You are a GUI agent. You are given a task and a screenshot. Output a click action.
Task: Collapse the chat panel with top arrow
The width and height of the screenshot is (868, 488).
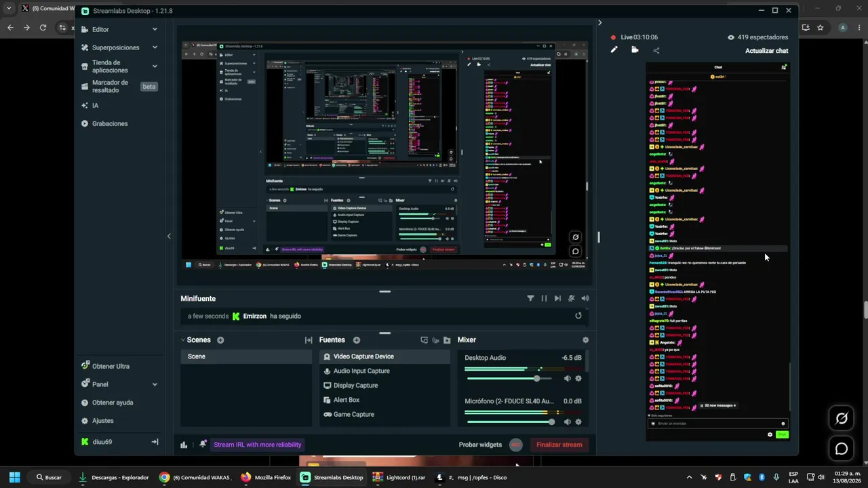pos(599,22)
